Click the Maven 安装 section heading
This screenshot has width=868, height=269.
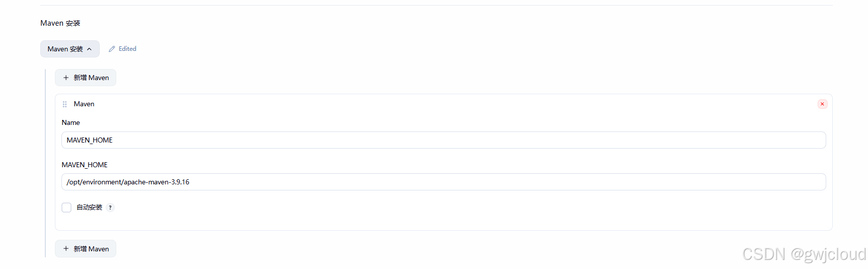(60, 23)
